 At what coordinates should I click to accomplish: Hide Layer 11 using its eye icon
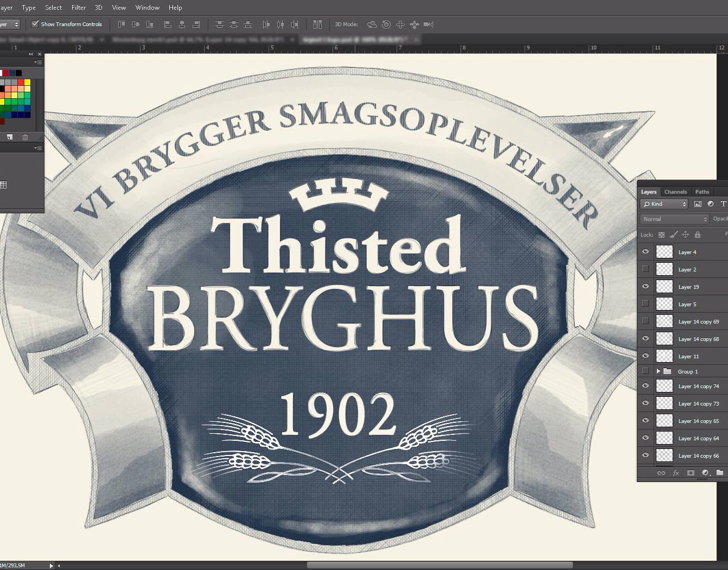pyautogui.click(x=646, y=356)
